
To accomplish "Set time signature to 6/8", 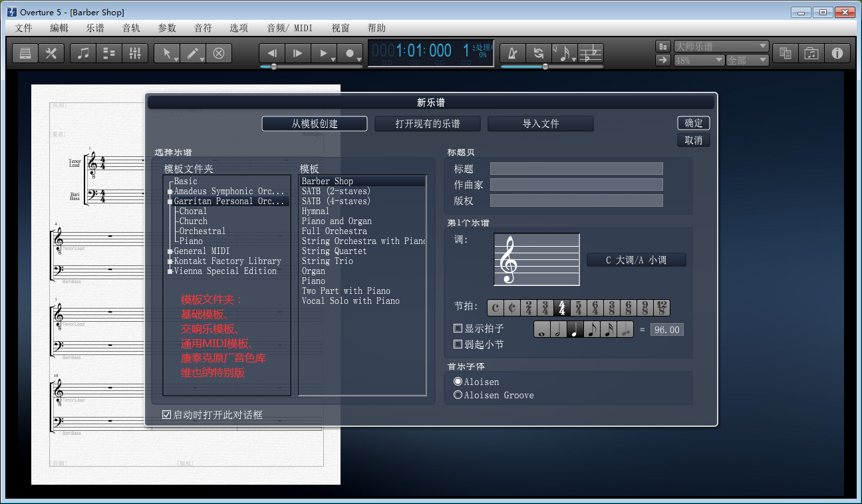I will [629, 308].
